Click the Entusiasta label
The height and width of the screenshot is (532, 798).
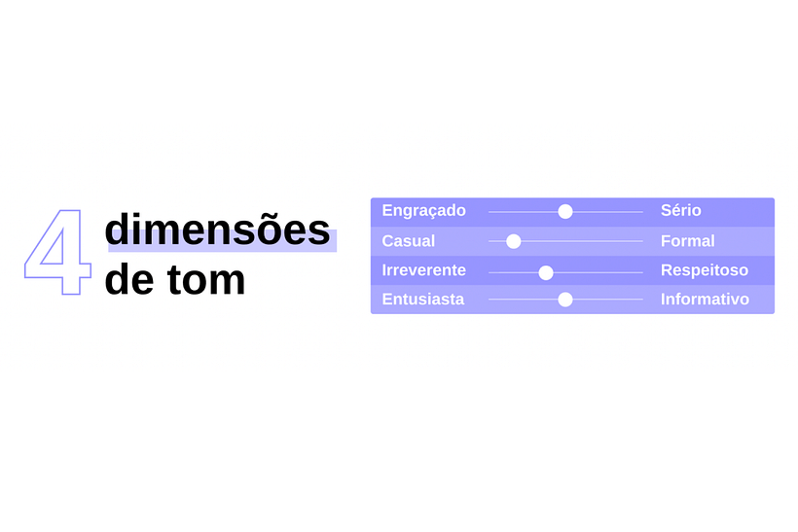423,299
